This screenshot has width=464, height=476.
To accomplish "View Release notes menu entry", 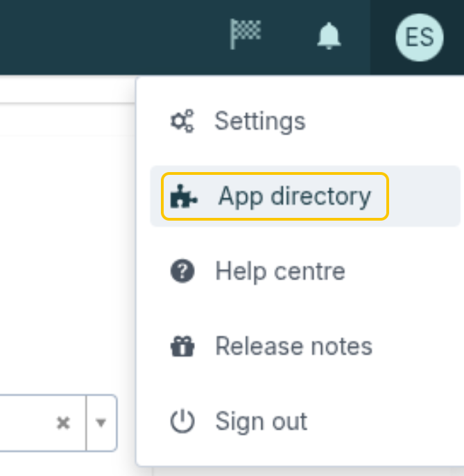I will pyautogui.click(x=271, y=346).
